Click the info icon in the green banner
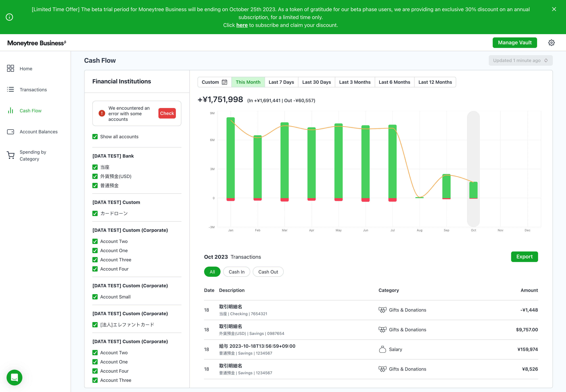The width and height of the screenshot is (566, 392). coord(9,17)
